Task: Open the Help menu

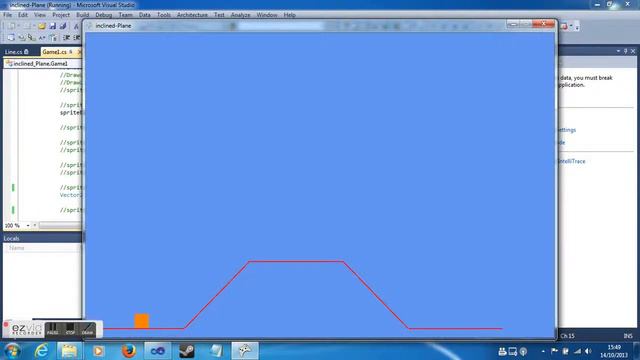Action: (289, 15)
